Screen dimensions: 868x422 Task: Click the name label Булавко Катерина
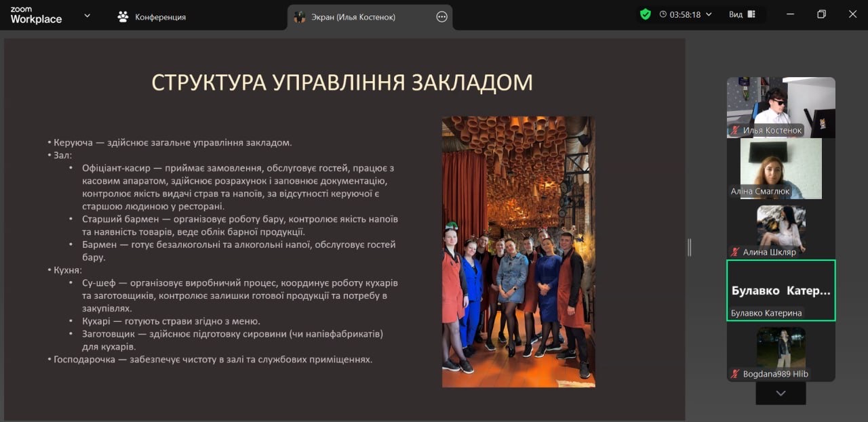766,313
